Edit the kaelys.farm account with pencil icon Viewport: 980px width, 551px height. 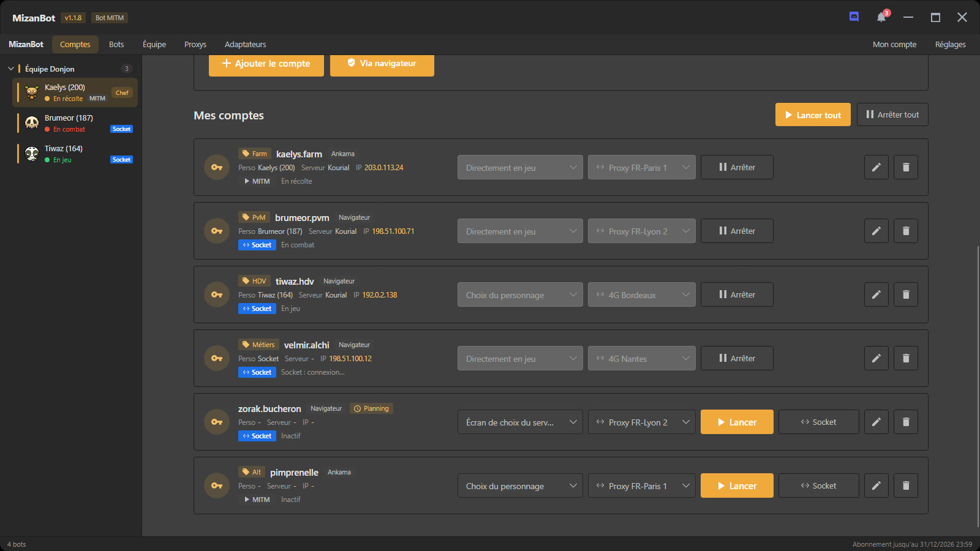pyautogui.click(x=876, y=167)
